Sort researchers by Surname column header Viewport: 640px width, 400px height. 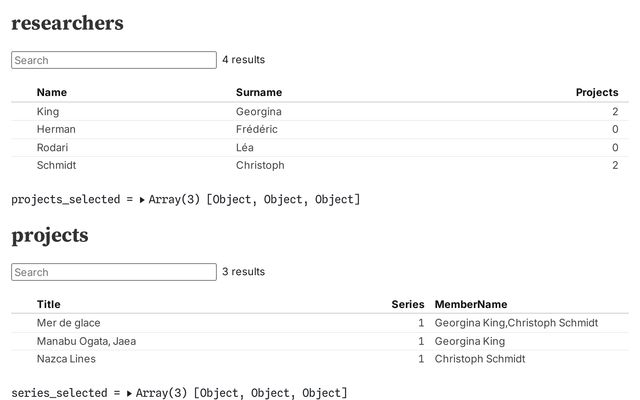tap(259, 92)
